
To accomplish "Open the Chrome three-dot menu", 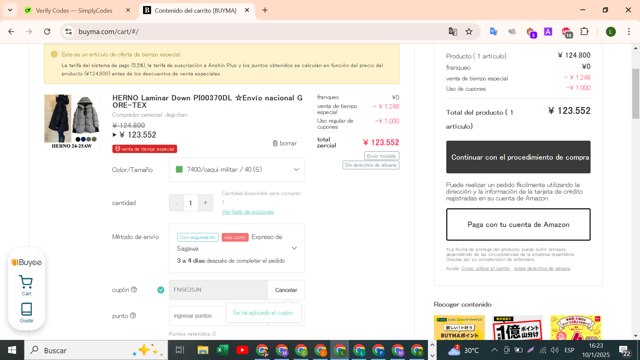I will pos(629,31).
